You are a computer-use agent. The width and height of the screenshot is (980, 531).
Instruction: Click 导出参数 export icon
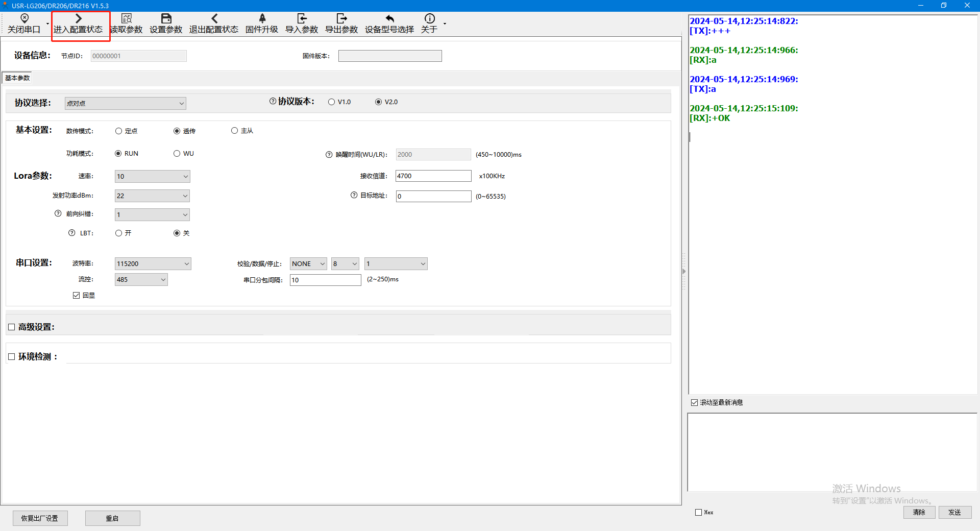[342, 18]
